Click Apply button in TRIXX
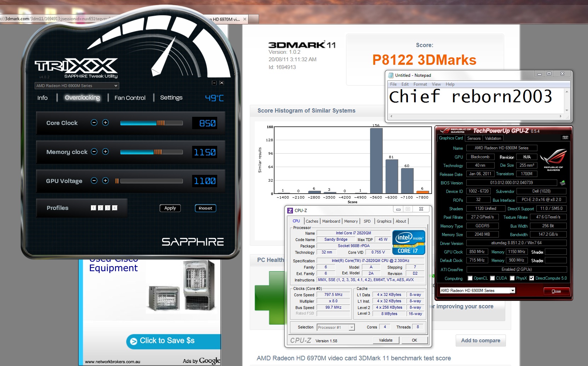 click(x=170, y=208)
